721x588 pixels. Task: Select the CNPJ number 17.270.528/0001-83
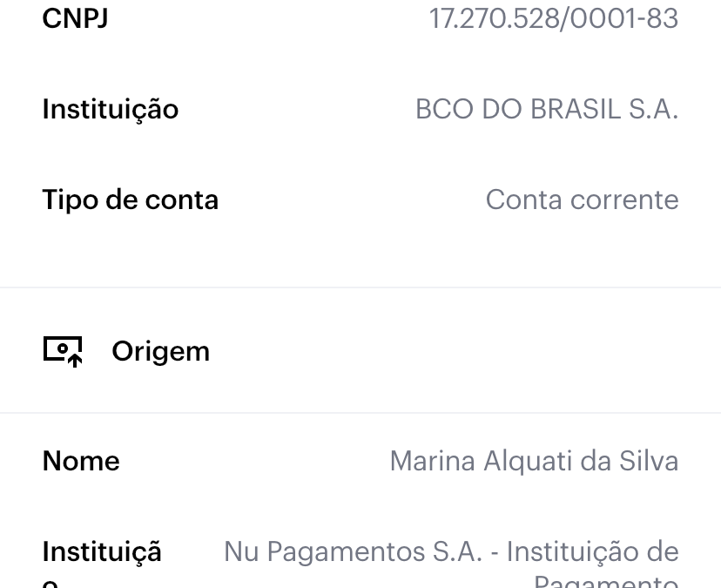pyautogui.click(x=554, y=18)
